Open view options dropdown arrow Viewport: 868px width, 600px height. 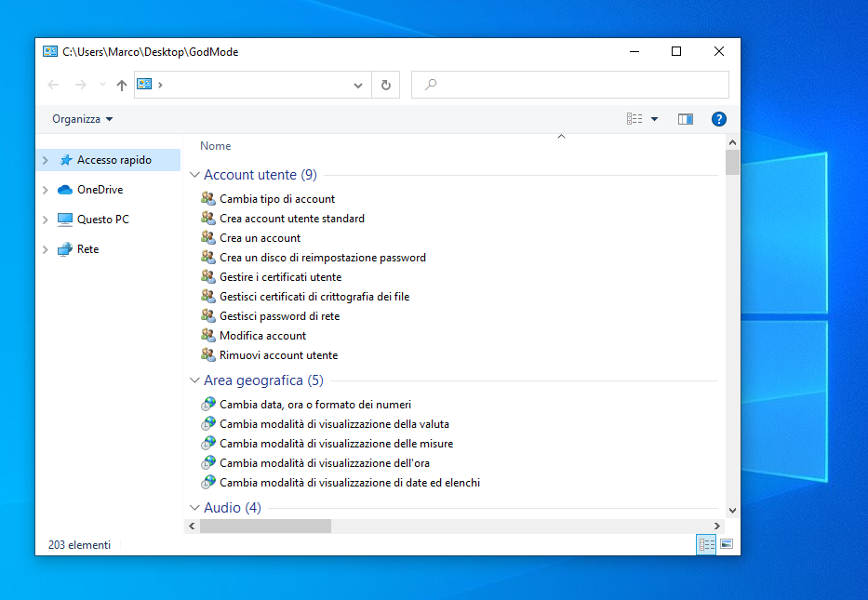[654, 119]
